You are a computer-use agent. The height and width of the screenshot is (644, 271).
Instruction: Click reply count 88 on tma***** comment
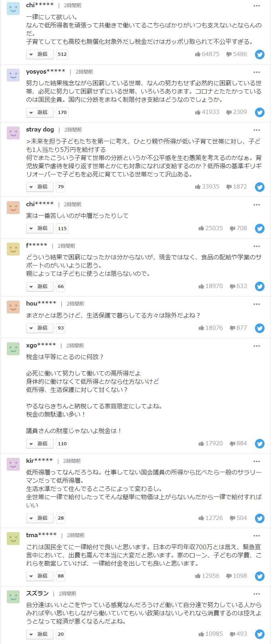pyautogui.click(x=61, y=576)
